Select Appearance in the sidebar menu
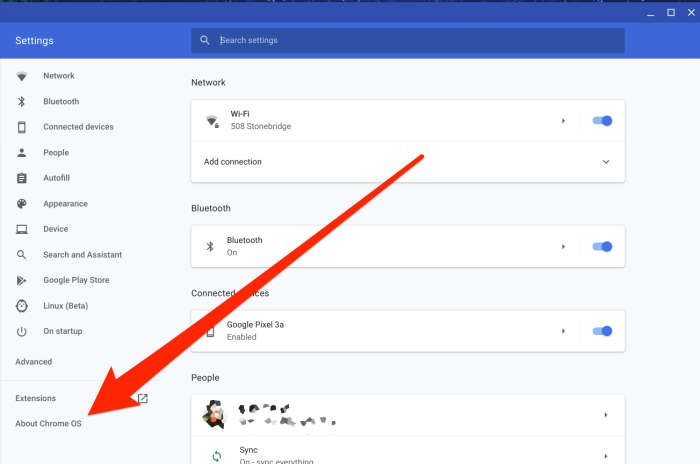The image size is (700, 464). pos(65,204)
